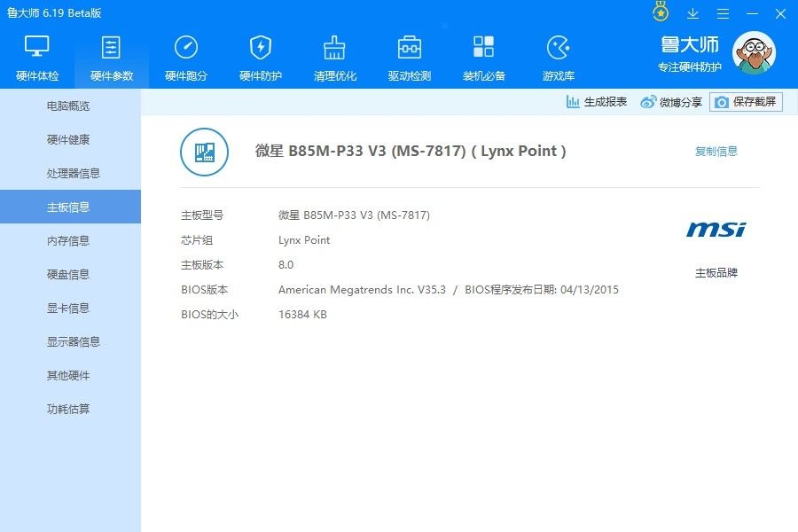The height and width of the screenshot is (532, 798).
Task: Open 硬件防护 shield icon
Action: 261,47
